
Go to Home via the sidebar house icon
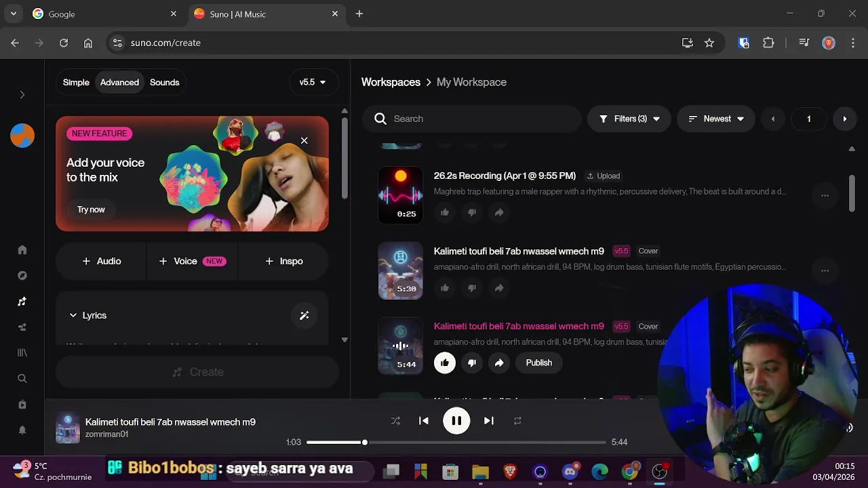[x=22, y=250]
